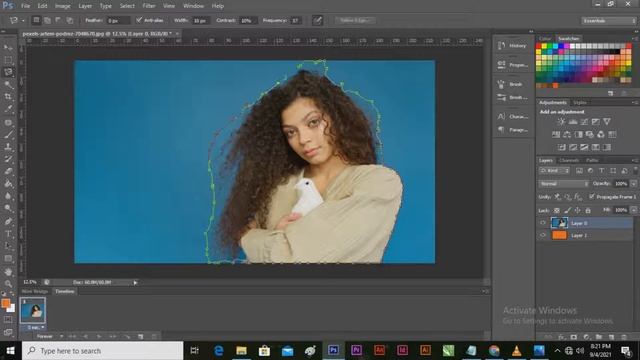Add a Levels adjustment
The width and height of the screenshot is (640, 360).
pos(573,122)
